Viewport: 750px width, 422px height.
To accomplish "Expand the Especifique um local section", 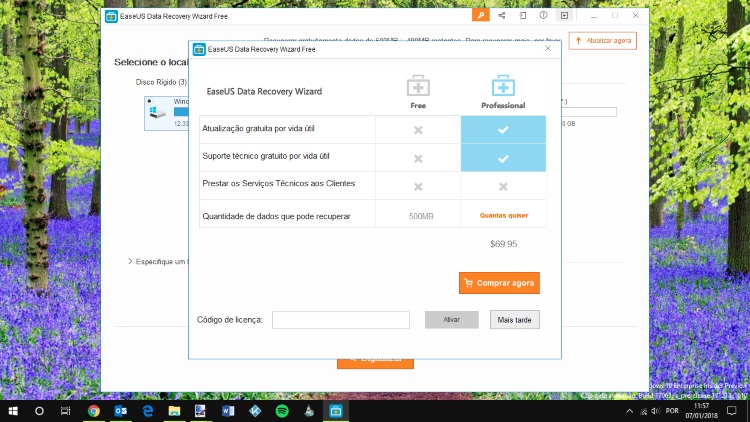I will [x=130, y=261].
